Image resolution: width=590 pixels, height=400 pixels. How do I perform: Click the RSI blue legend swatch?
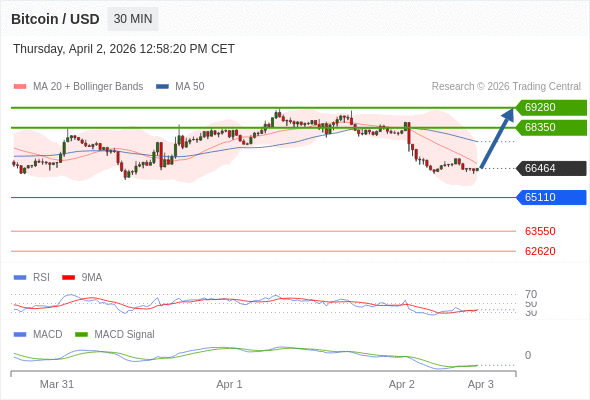20,278
